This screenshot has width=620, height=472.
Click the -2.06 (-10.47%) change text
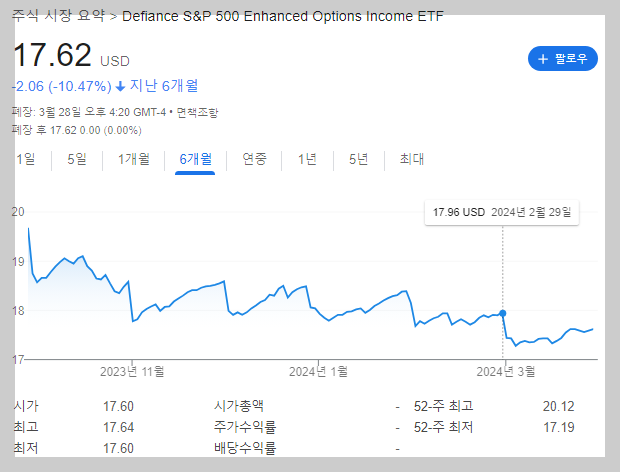[62, 86]
